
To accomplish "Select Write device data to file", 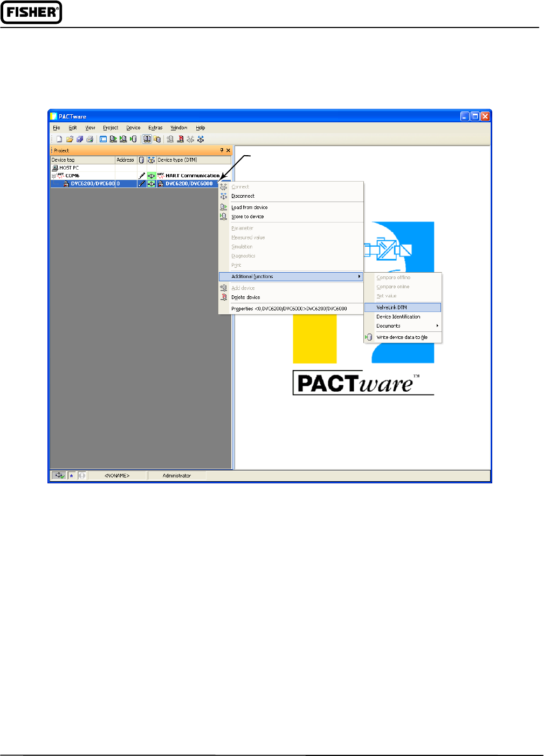I will (x=403, y=337).
